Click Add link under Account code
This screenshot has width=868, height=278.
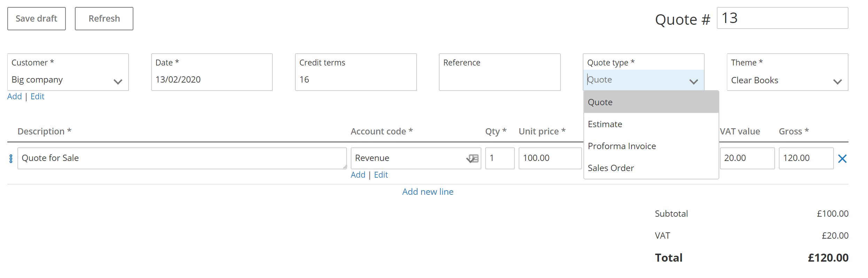358,175
